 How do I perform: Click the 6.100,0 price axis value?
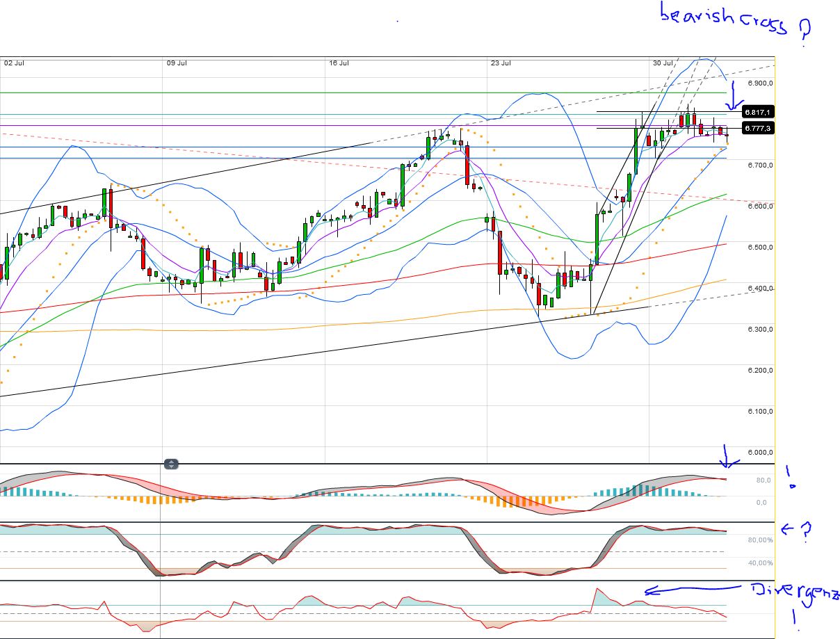(759, 412)
